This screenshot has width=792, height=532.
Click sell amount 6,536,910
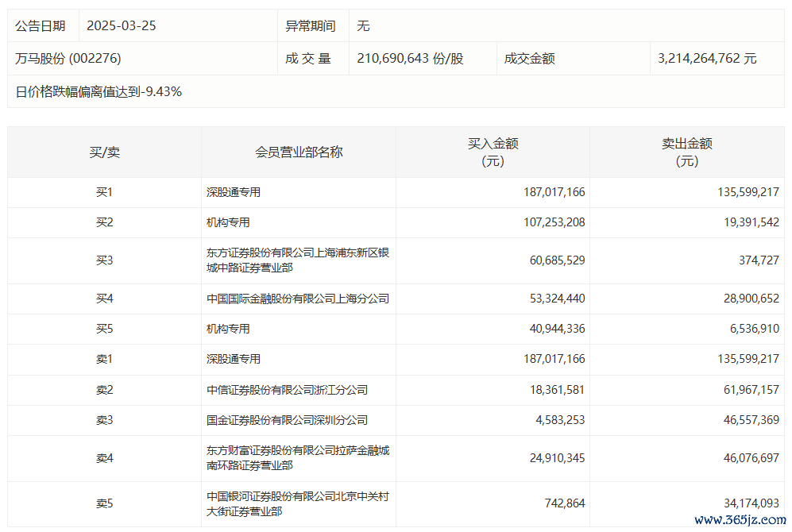coord(754,329)
